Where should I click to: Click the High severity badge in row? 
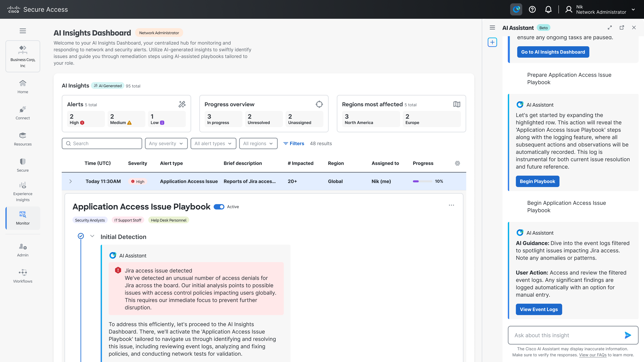pyautogui.click(x=138, y=181)
